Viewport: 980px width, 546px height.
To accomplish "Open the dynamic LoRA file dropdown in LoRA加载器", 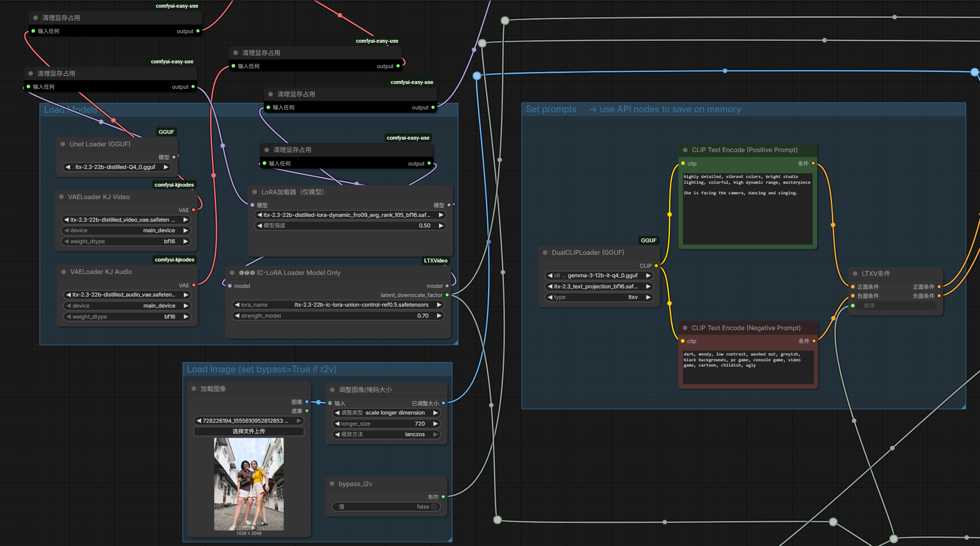I will 350,215.
